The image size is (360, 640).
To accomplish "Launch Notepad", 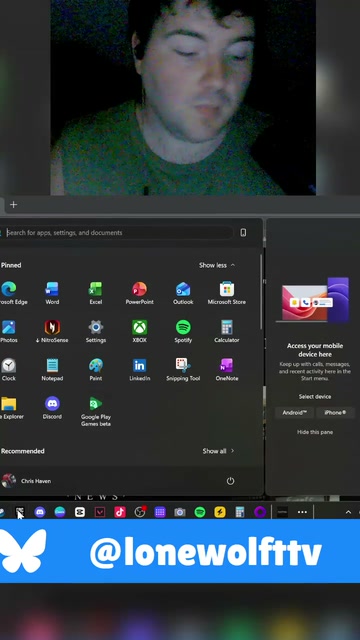I will [52, 370].
